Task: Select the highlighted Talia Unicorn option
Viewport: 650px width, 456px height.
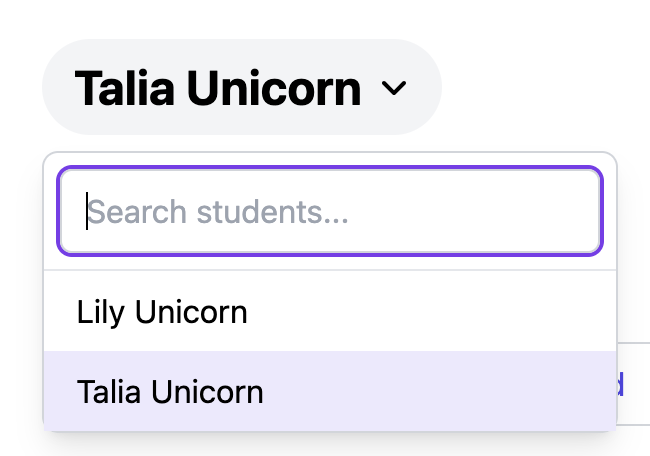Action: pos(170,391)
